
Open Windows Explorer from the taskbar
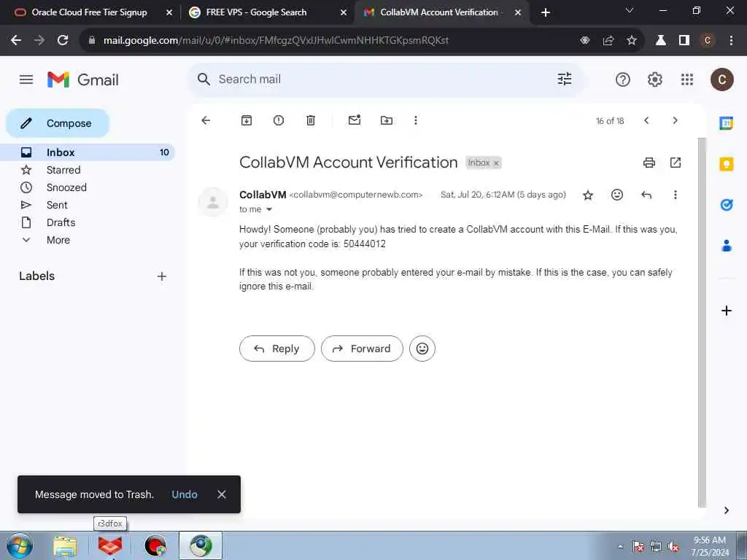click(65, 546)
